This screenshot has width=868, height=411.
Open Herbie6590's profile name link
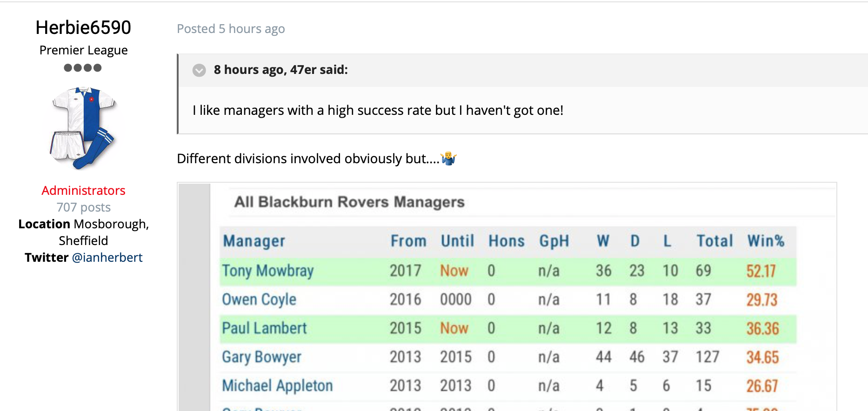(83, 27)
